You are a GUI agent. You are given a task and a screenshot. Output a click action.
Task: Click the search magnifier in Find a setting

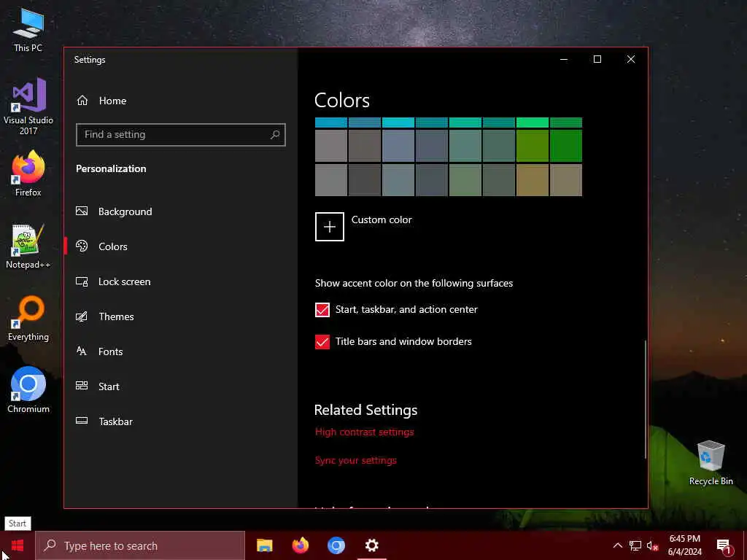(x=275, y=135)
